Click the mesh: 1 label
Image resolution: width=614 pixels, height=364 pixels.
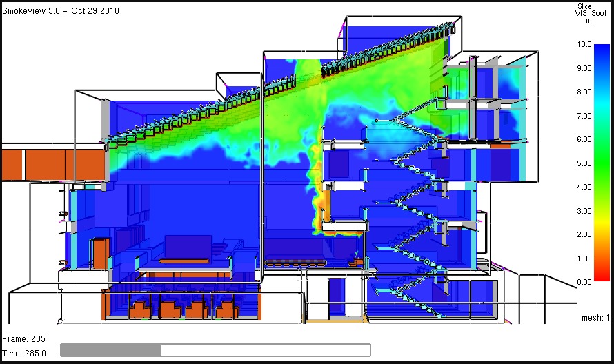(594, 318)
